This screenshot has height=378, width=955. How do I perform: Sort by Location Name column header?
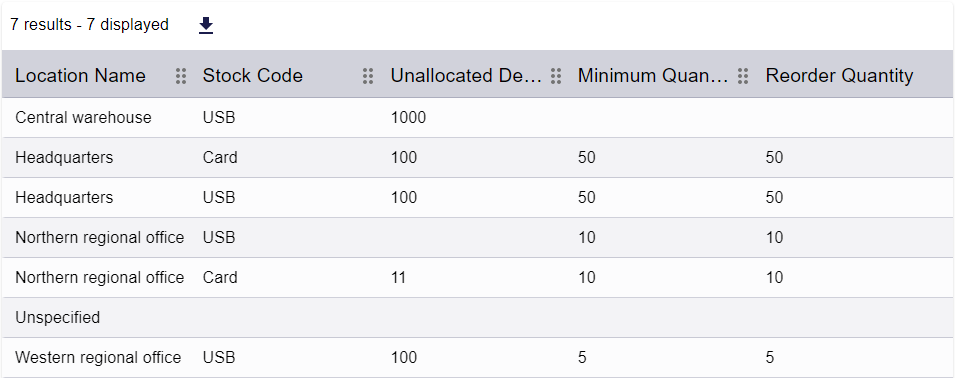80,75
